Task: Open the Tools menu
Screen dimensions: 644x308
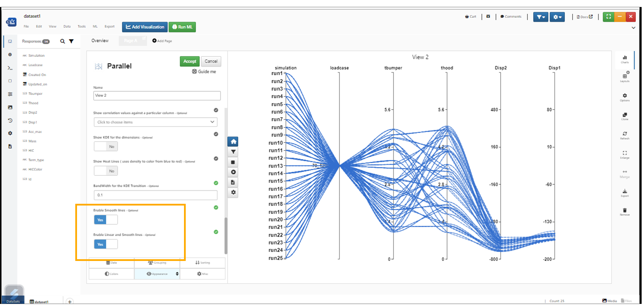Action: (x=82, y=26)
